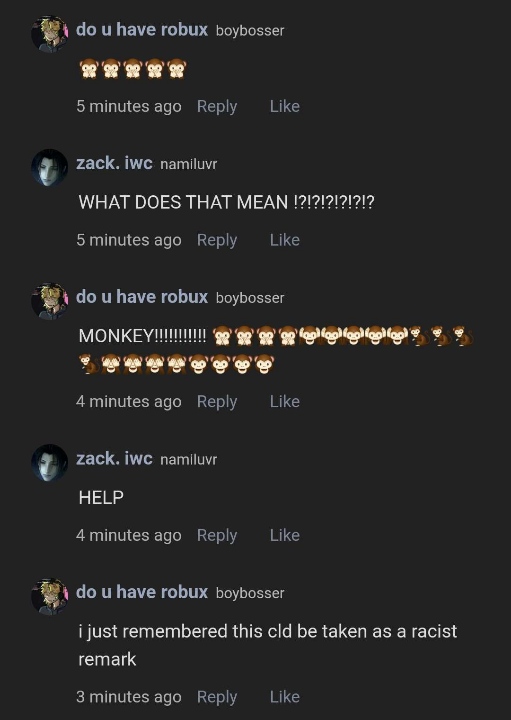Open 'do u have robux' name on first comment
Screen dimensions: 511x720
pyautogui.click(x=142, y=29)
